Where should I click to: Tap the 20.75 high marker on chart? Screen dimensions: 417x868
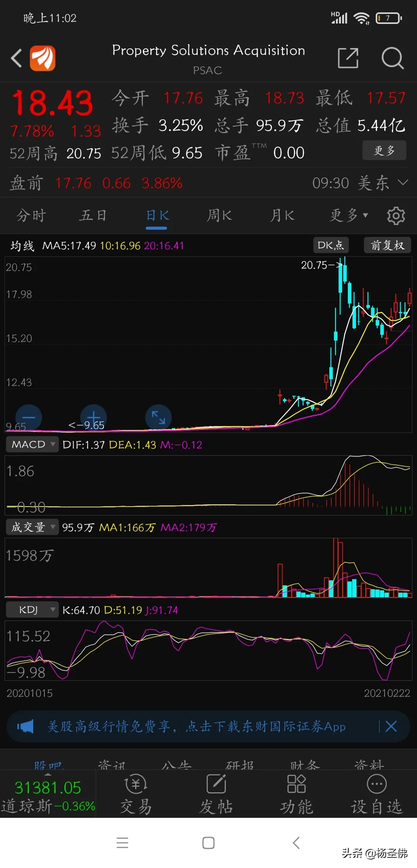tap(321, 265)
